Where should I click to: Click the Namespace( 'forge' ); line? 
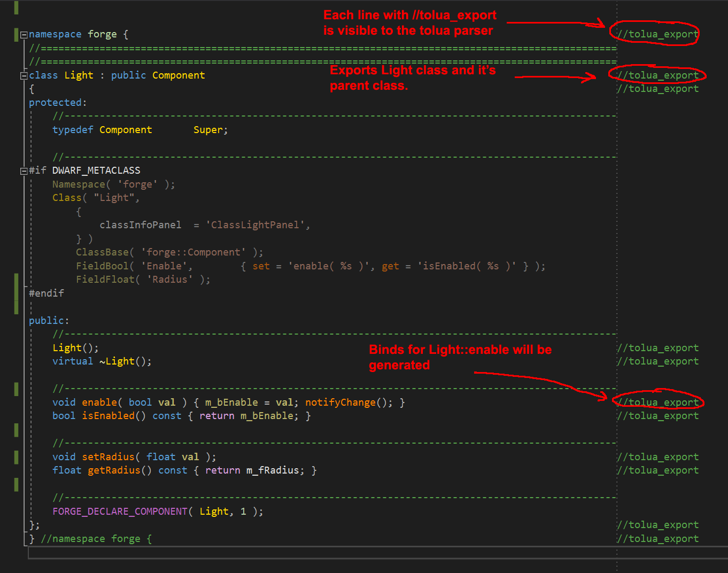point(114,184)
